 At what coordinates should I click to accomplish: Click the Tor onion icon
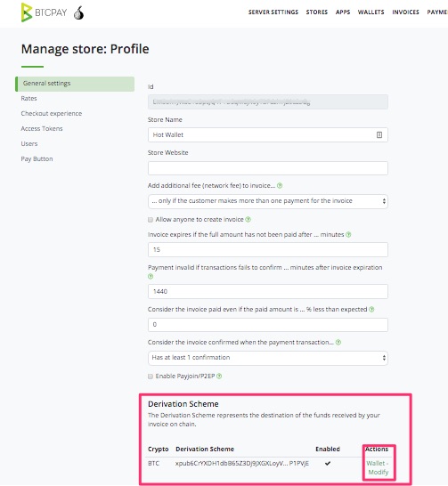coord(79,12)
